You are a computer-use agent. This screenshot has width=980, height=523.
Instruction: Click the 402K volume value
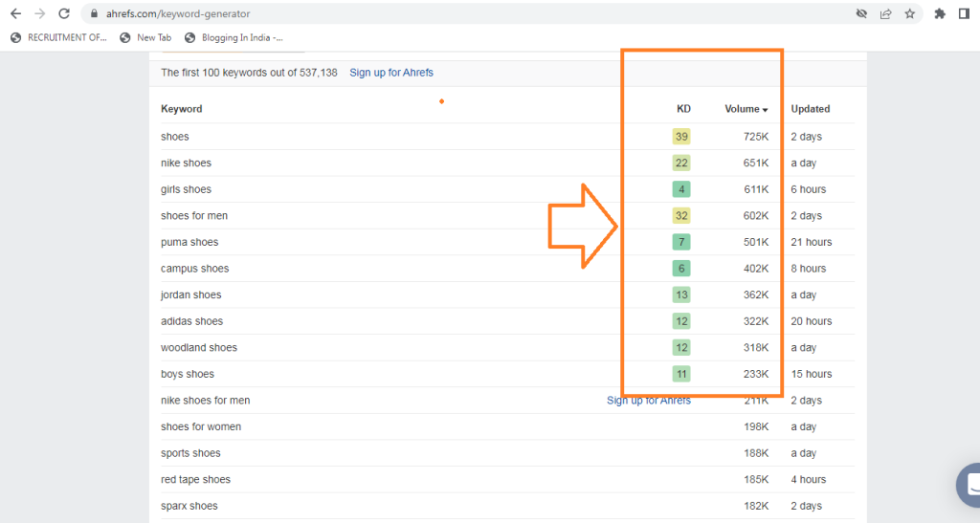[756, 269]
